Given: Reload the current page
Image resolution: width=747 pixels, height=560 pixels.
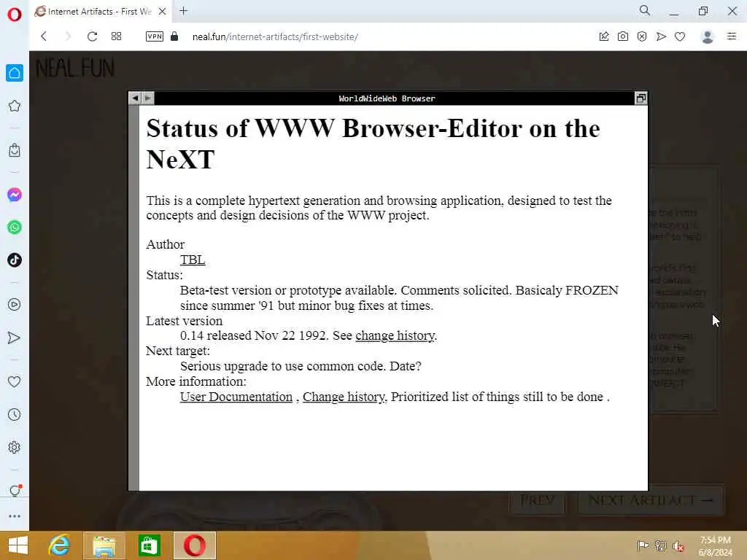Looking at the screenshot, I should pos(93,36).
